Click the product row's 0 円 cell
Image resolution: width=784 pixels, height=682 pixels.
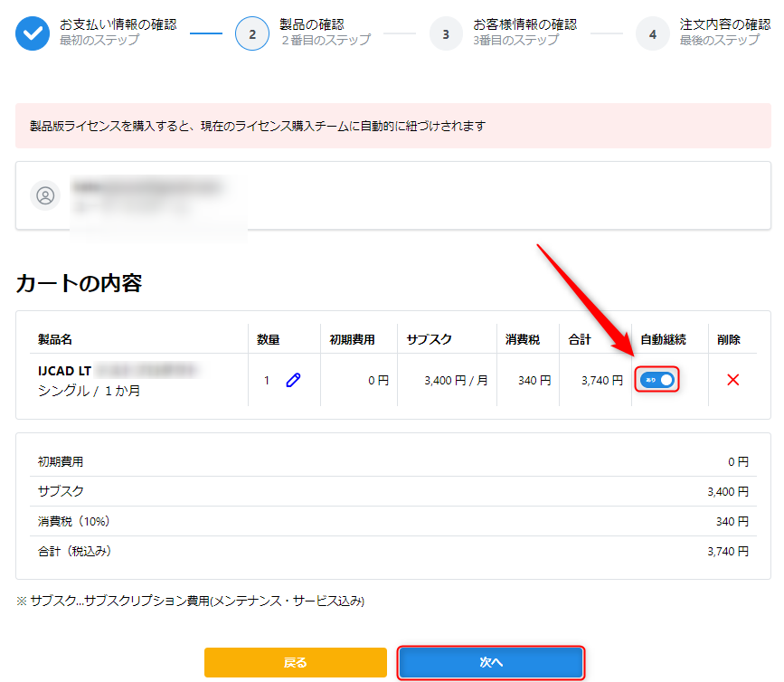click(379, 381)
